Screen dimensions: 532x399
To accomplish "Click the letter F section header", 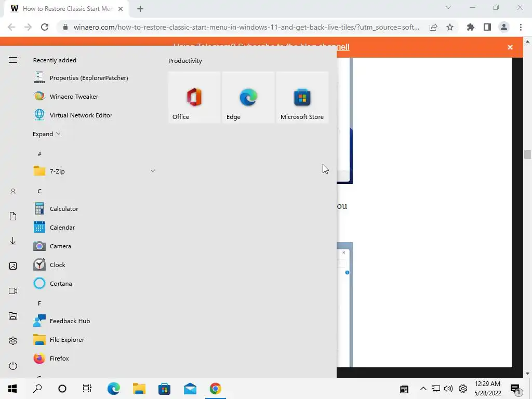I will pyautogui.click(x=39, y=303).
